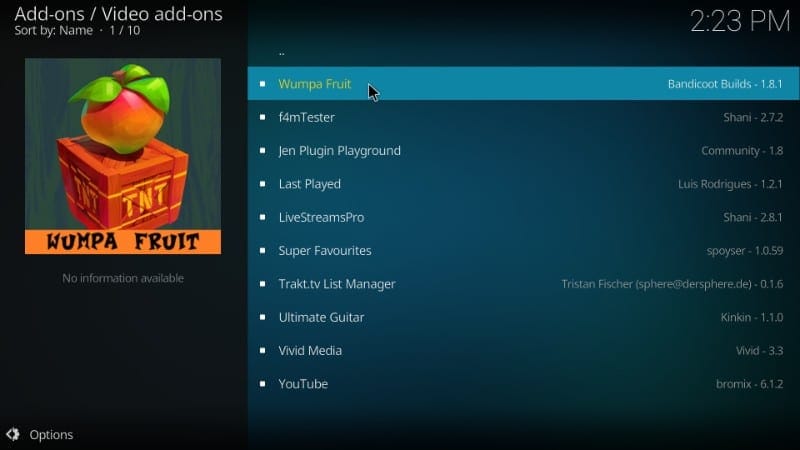Click the Bandicoot Builds - 1.8.1 label
The height and width of the screenshot is (450, 800).
725,84
